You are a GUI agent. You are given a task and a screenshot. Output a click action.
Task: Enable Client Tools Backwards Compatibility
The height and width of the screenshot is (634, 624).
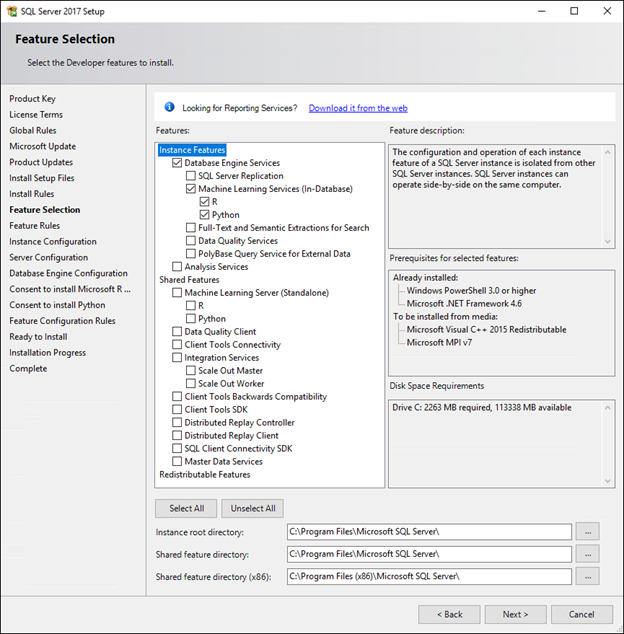pyautogui.click(x=177, y=396)
